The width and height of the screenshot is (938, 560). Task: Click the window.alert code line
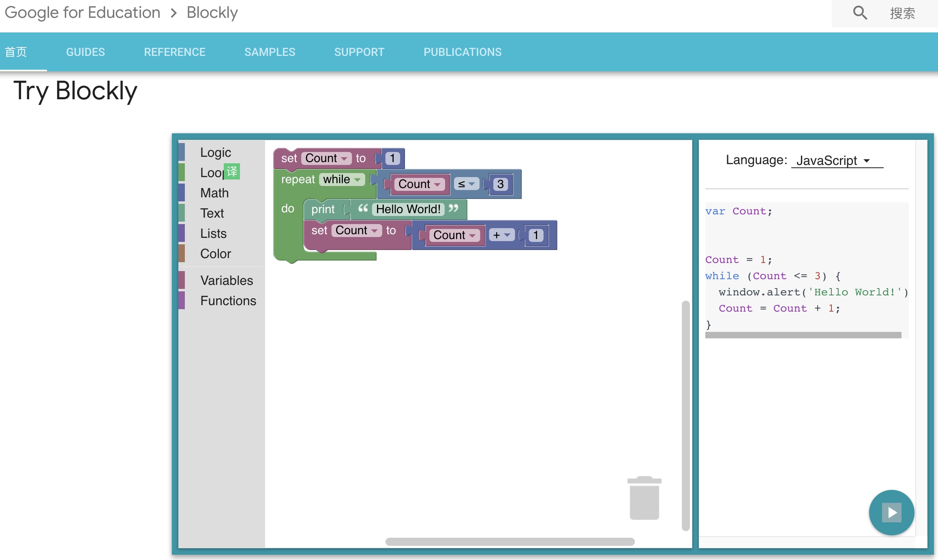click(x=813, y=292)
